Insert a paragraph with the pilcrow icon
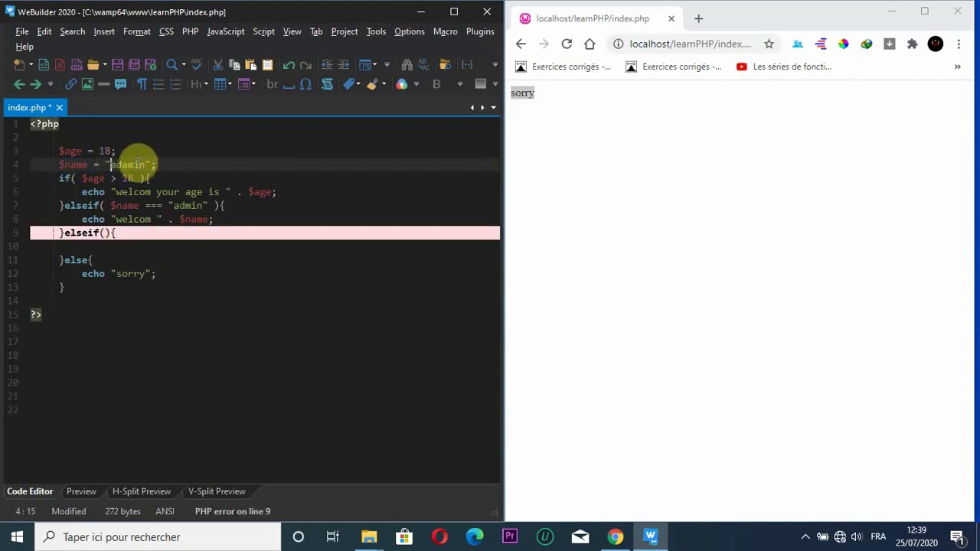 (142, 84)
